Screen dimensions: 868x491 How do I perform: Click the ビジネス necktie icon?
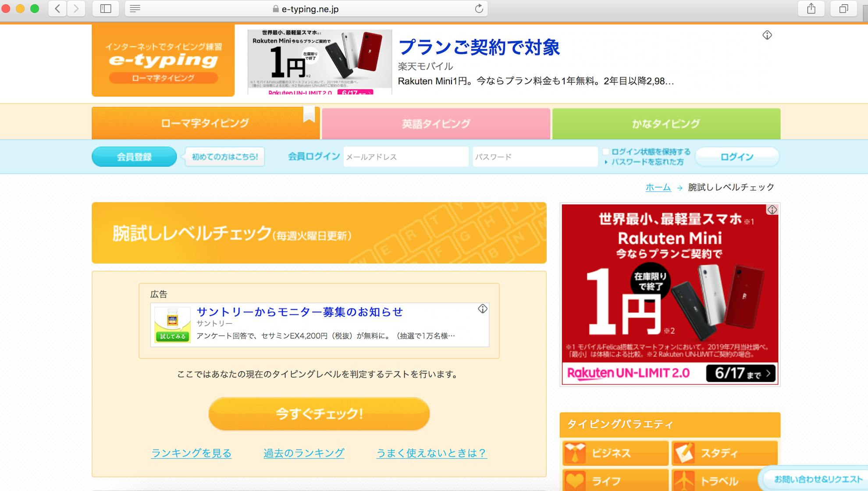pos(575,453)
